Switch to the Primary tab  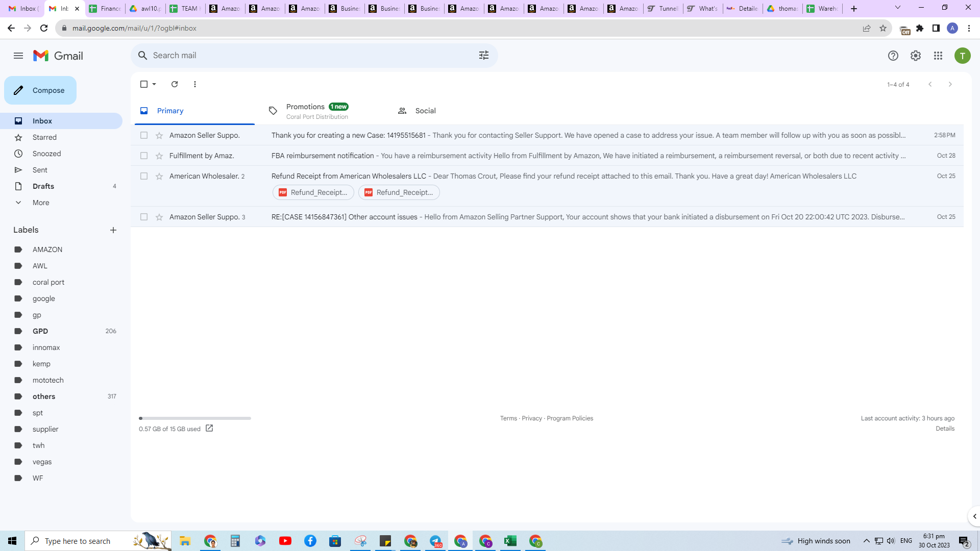pyautogui.click(x=194, y=111)
